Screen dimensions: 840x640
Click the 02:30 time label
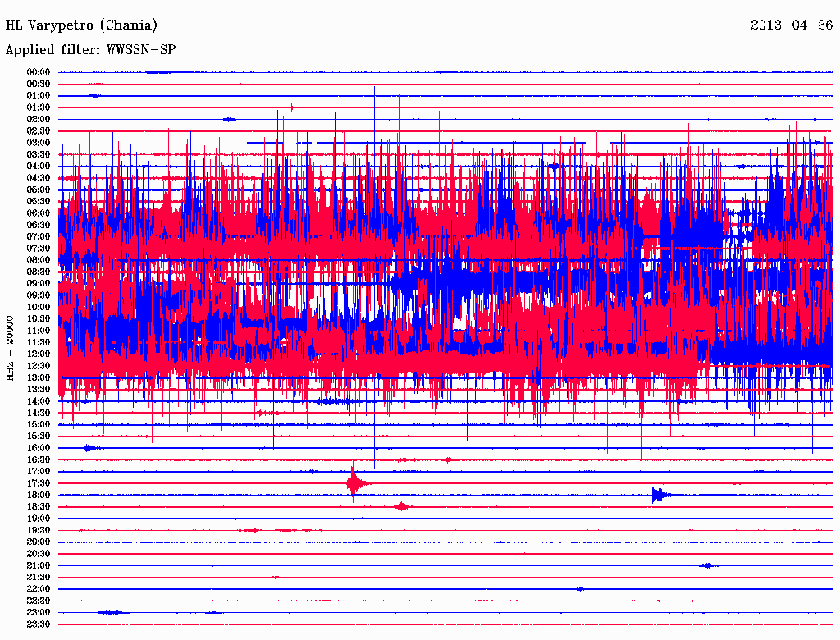pyautogui.click(x=38, y=131)
